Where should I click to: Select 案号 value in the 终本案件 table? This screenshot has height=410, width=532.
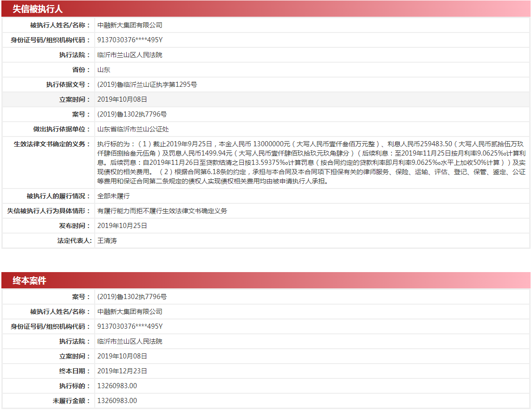(132, 297)
